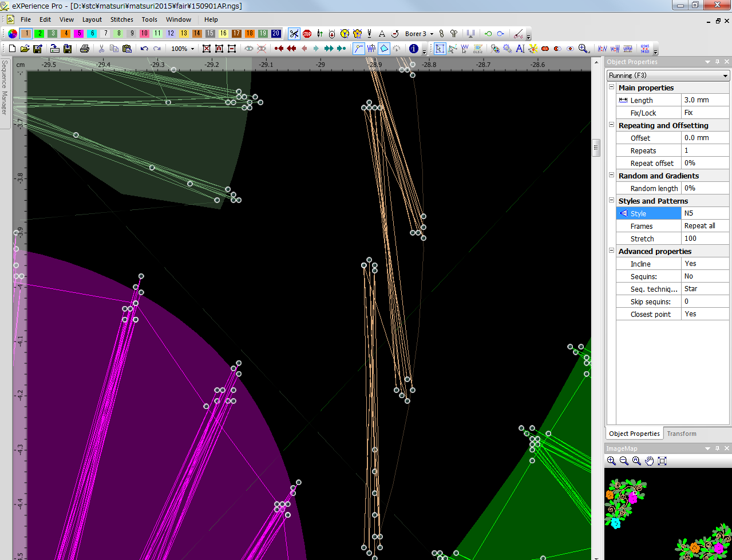Click the Closest point value Yes
The height and width of the screenshot is (560, 732).
coord(705,314)
